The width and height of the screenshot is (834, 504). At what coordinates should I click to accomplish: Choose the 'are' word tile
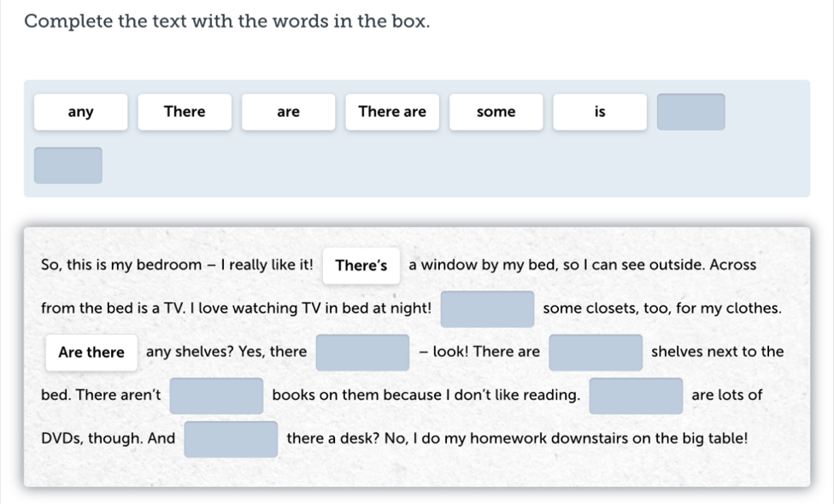tap(289, 112)
